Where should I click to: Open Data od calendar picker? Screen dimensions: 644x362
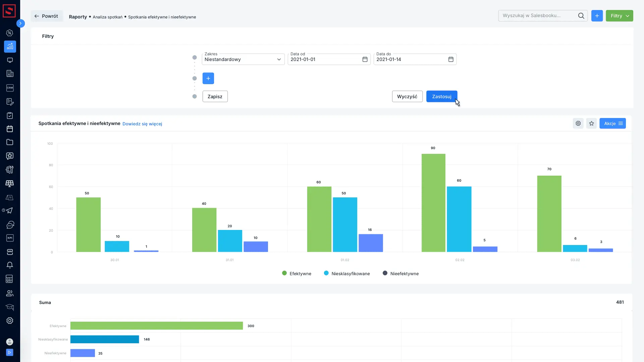365,59
